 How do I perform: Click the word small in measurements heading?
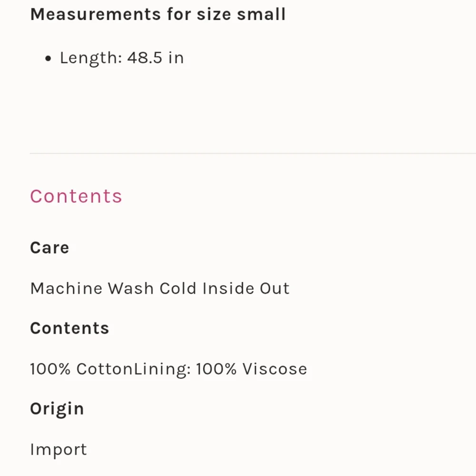pyautogui.click(x=264, y=14)
